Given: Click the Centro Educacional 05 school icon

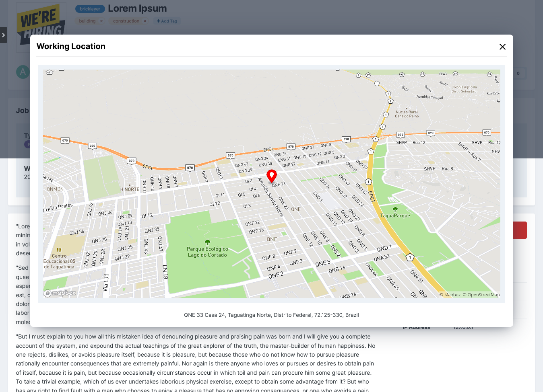Looking at the screenshot, I should (59, 250).
